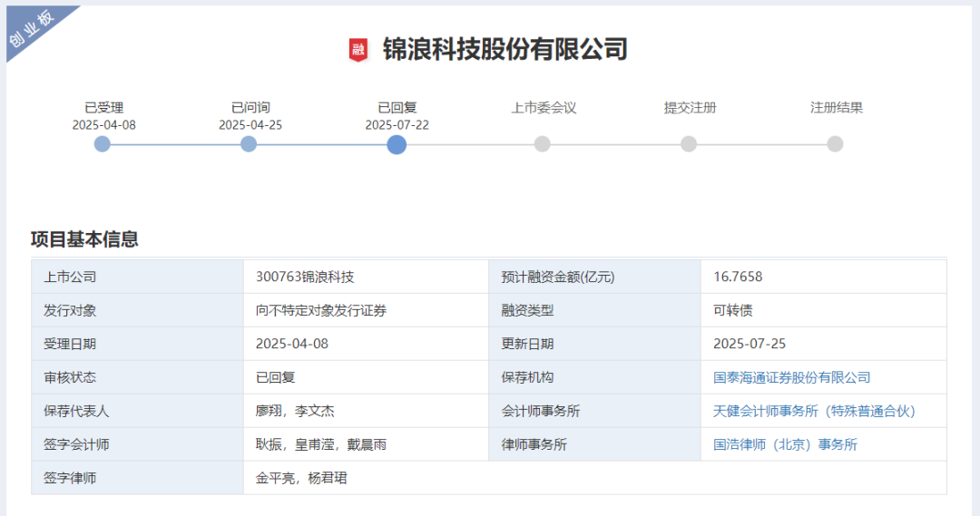Open 天健会计师事务所（特殊普通合伙）link

(x=814, y=411)
